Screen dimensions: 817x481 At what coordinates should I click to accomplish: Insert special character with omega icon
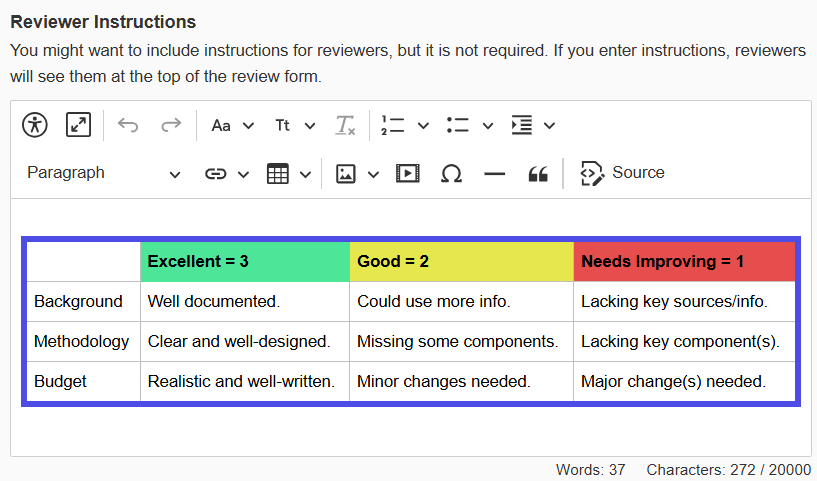(x=451, y=174)
